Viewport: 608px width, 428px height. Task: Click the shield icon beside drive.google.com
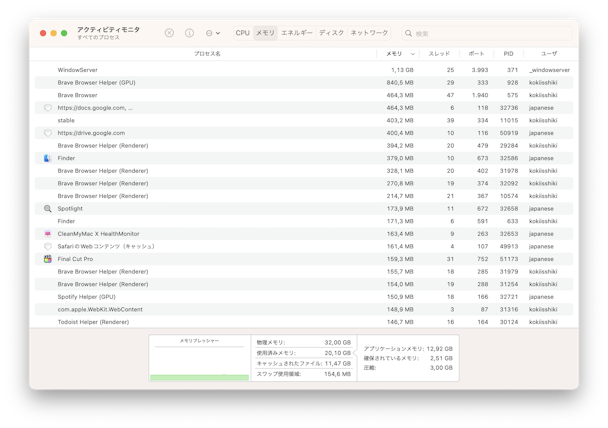coord(47,133)
